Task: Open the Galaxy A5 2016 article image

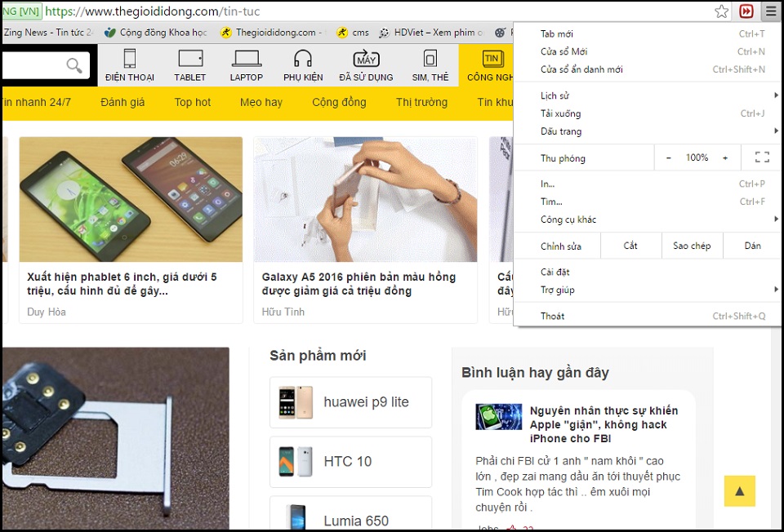Action: [x=366, y=199]
